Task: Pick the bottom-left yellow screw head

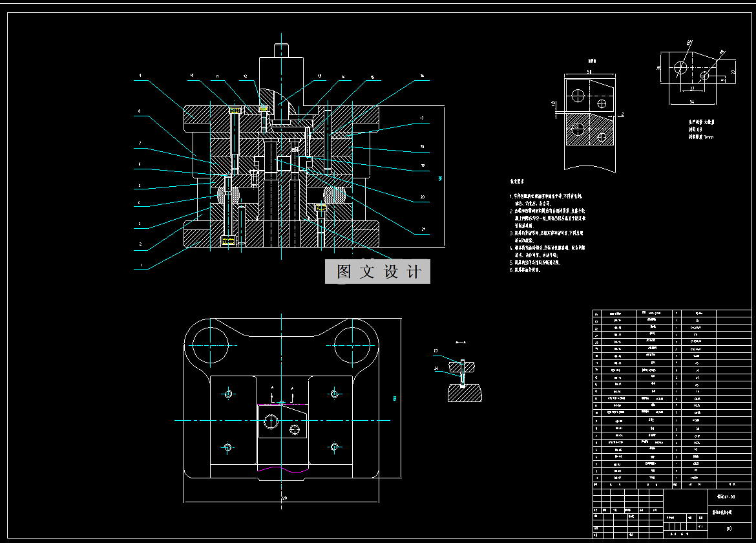Action: coord(227,240)
